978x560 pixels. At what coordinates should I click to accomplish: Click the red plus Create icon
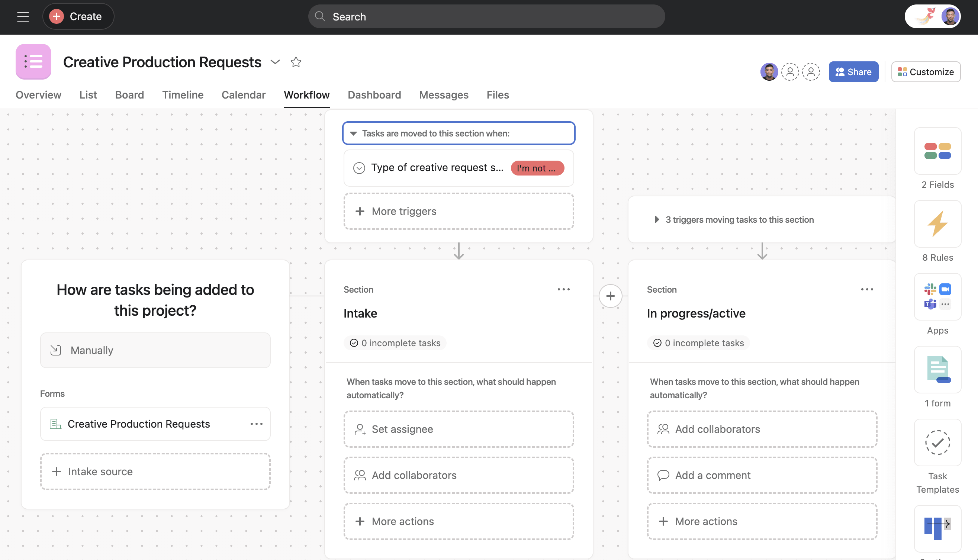57,16
